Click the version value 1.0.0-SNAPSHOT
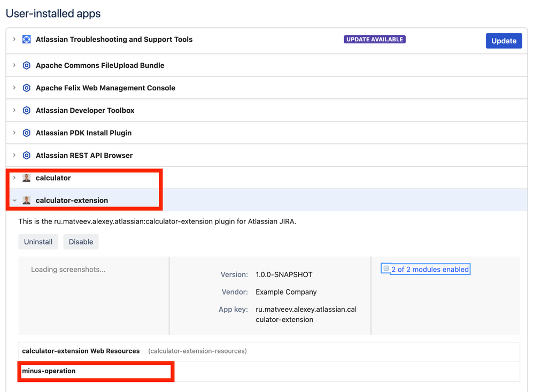The width and height of the screenshot is (534, 392). click(x=284, y=275)
